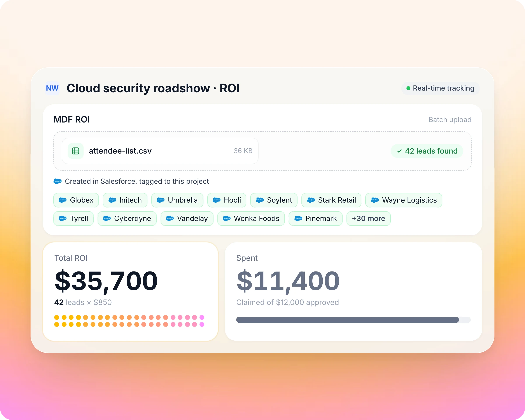
Task: Click the attendee-list.csv file name
Action: 120,151
